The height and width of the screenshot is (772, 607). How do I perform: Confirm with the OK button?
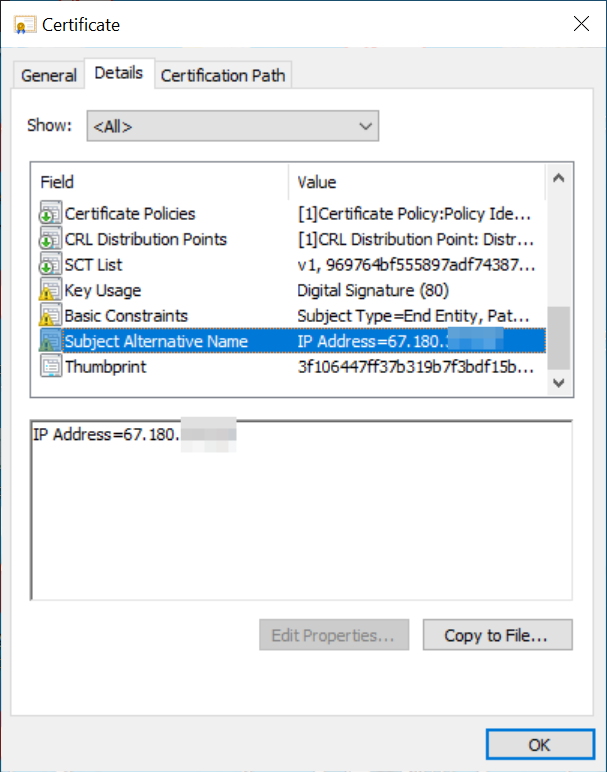click(539, 744)
